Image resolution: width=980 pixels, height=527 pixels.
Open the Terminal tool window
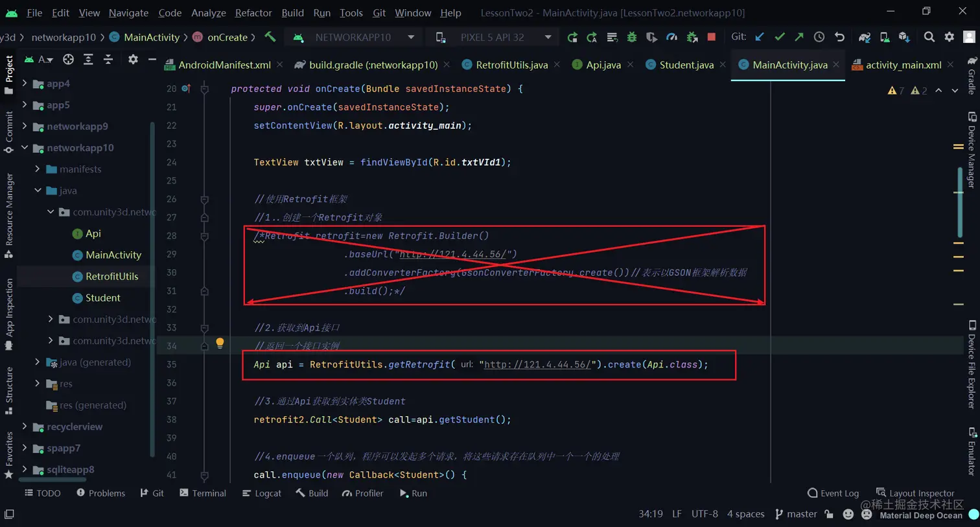[x=203, y=493]
